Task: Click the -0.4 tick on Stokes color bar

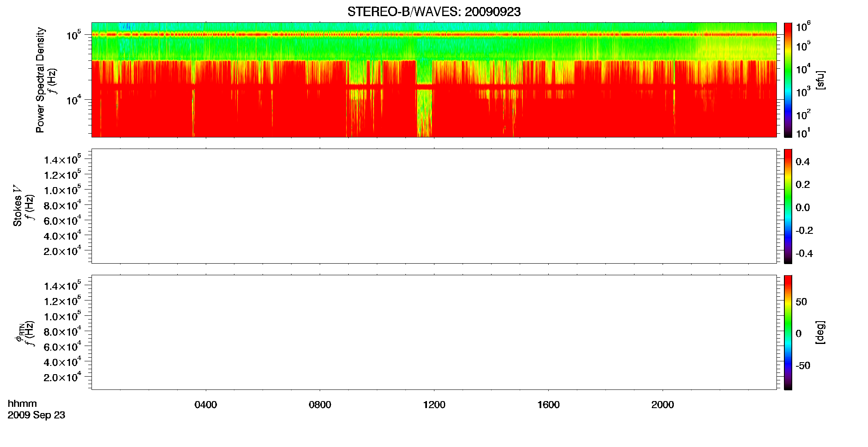Action: pyautogui.click(x=804, y=253)
